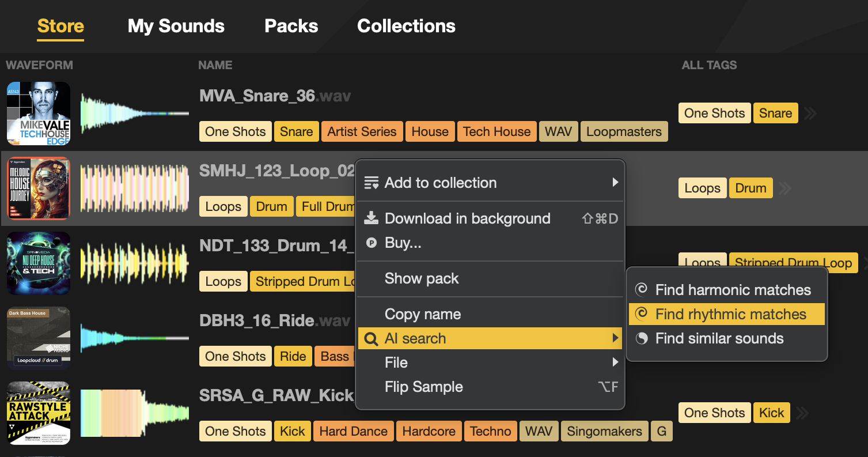
Task: Choose Find harmonic matches
Action: 727,290
